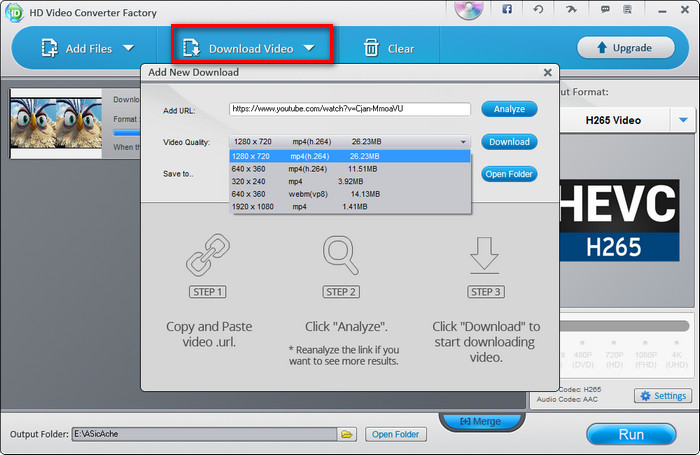Screen dimensions: 700x455
Task: Click the Step 3 download arrow icon
Action: tap(484, 255)
